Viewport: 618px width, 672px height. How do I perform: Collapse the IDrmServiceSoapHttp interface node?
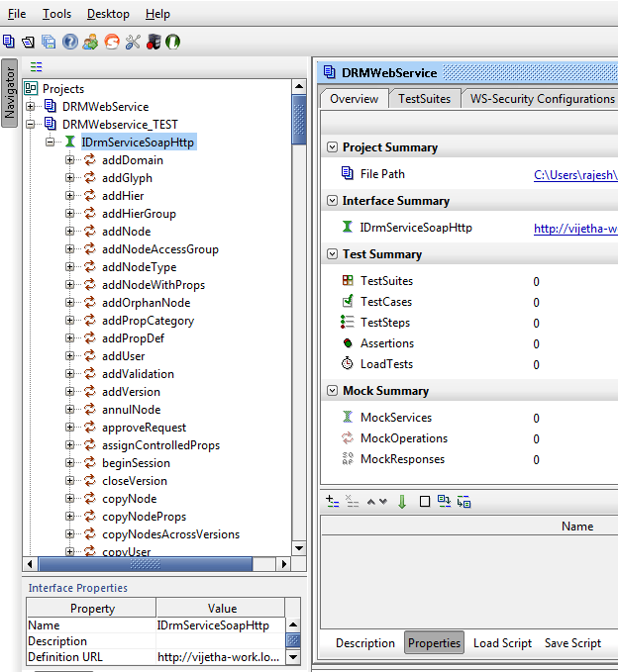coord(51,142)
